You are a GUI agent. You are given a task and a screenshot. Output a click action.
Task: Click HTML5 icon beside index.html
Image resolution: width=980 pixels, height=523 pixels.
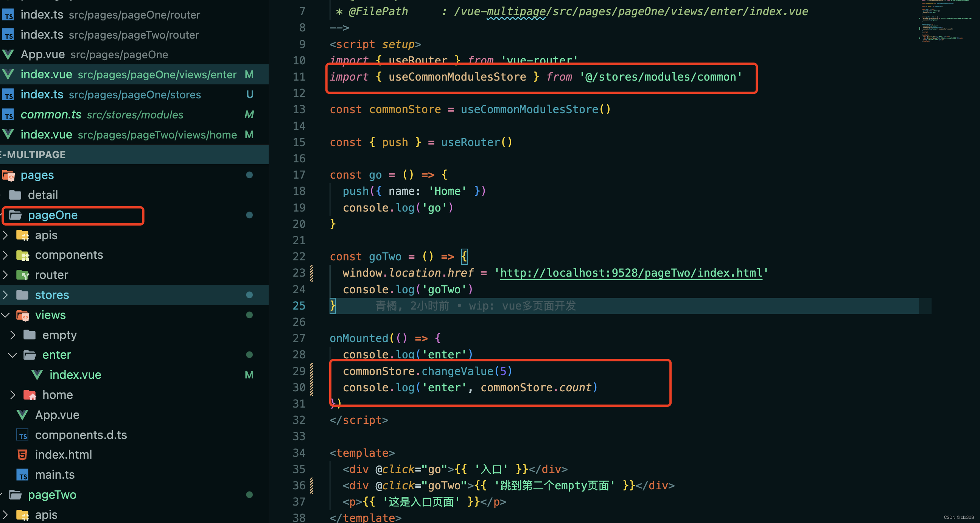tap(22, 455)
